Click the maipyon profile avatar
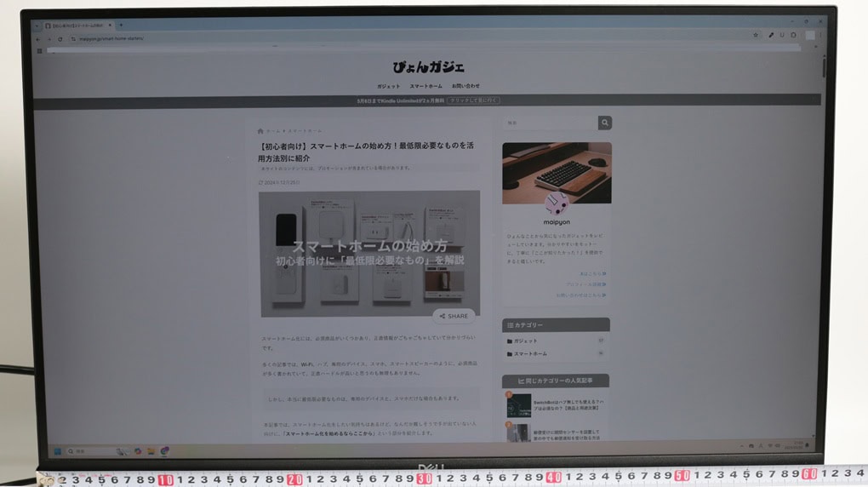This screenshot has height=487, width=868. 557,204
